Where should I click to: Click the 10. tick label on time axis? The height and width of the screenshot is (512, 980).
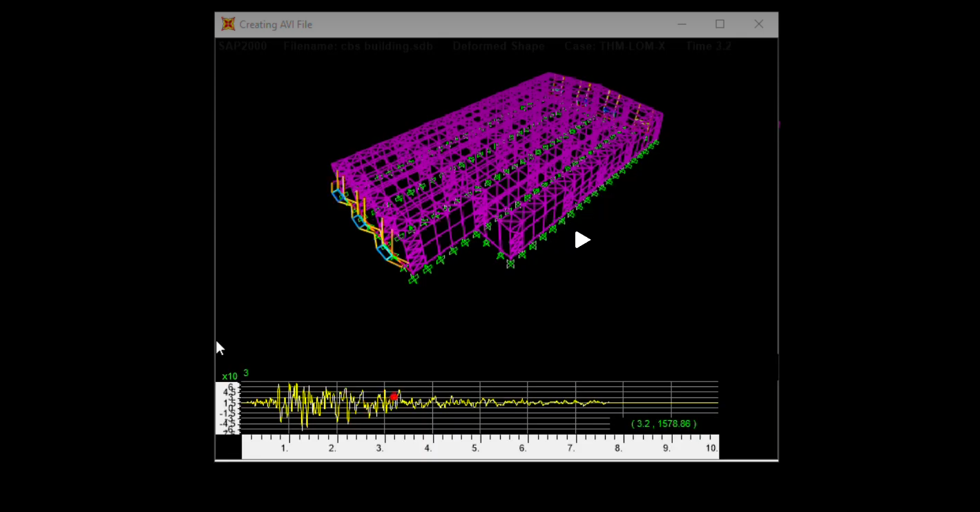coord(711,448)
